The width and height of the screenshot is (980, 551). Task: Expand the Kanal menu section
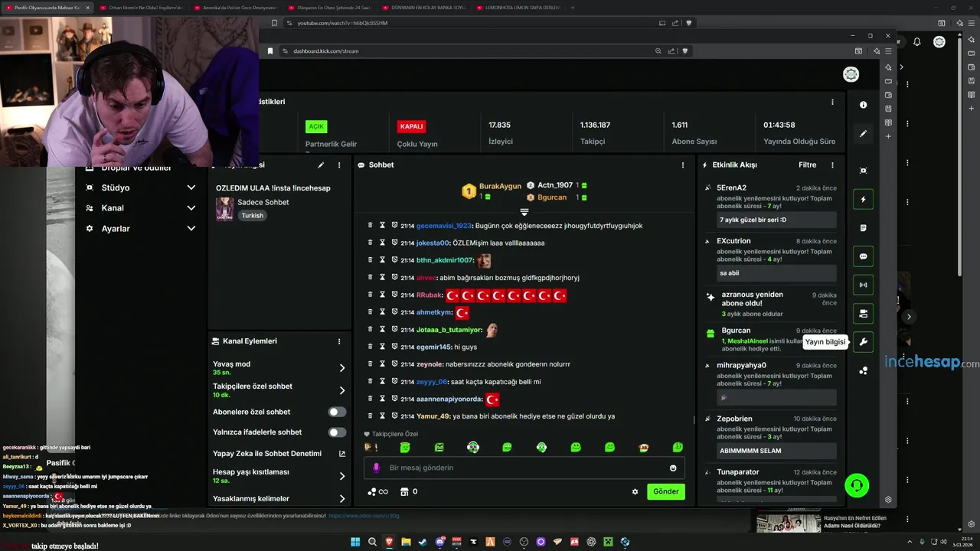tap(191, 208)
